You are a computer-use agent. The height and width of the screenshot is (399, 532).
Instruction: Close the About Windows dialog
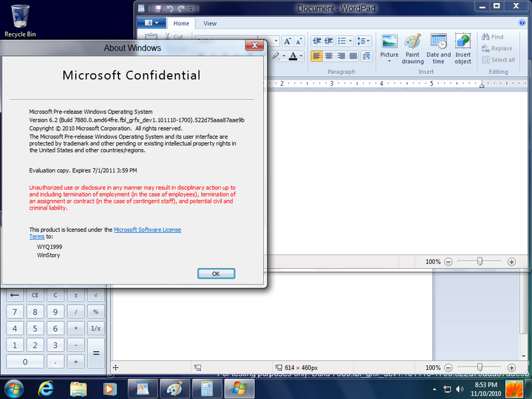(255, 45)
